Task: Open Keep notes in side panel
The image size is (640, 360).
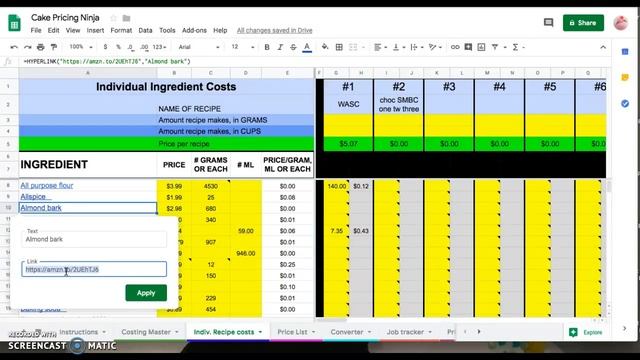Action: click(x=625, y=78)
